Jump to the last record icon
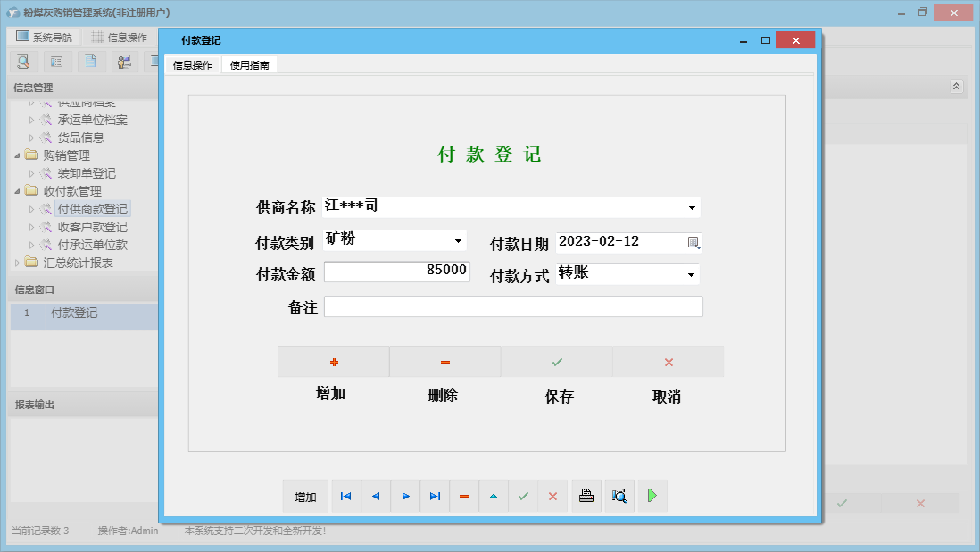980x552 pixels. click(x=435, y=496)
